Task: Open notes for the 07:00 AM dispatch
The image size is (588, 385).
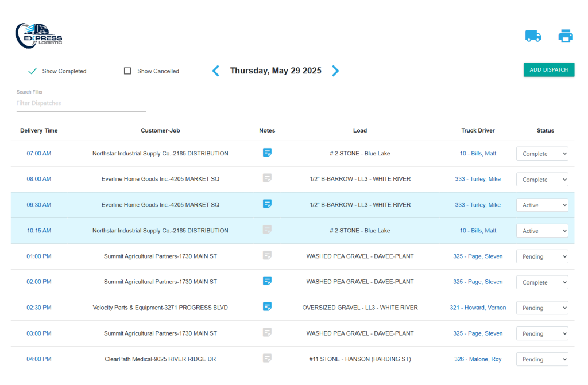Action: [267, 153]
